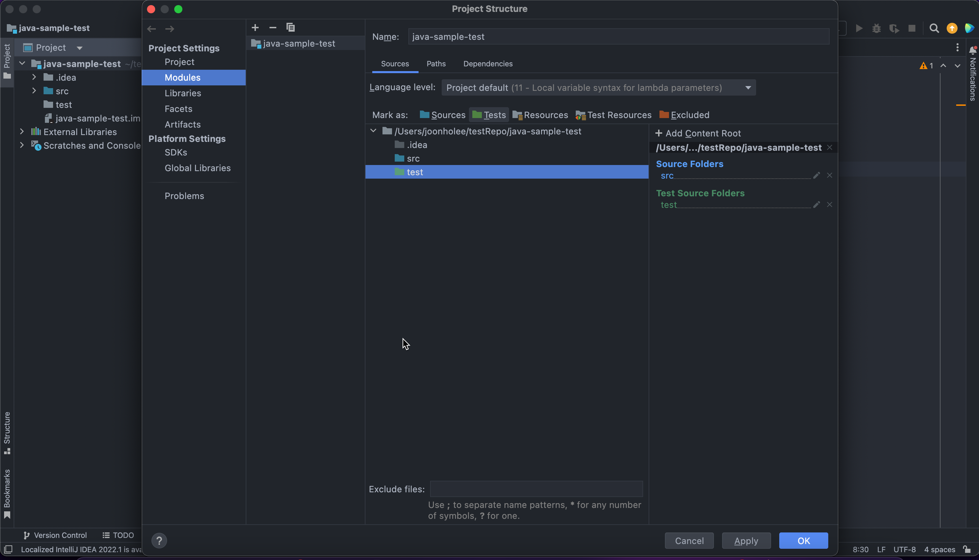Click Add Content Root link

pos(698,133)
